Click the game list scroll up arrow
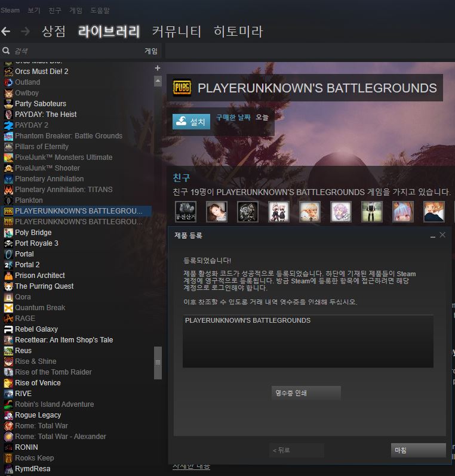The image size is (455, 476). click(158, 81)
